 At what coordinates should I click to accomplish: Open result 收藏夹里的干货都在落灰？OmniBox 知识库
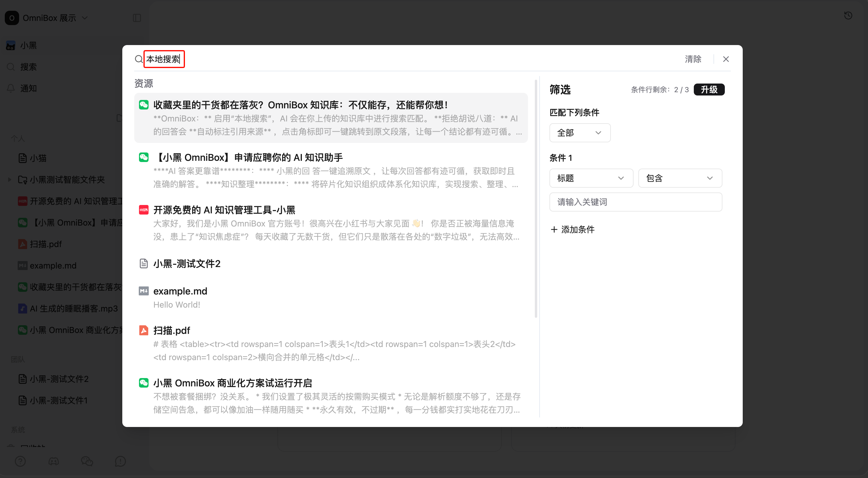point(331,118)
